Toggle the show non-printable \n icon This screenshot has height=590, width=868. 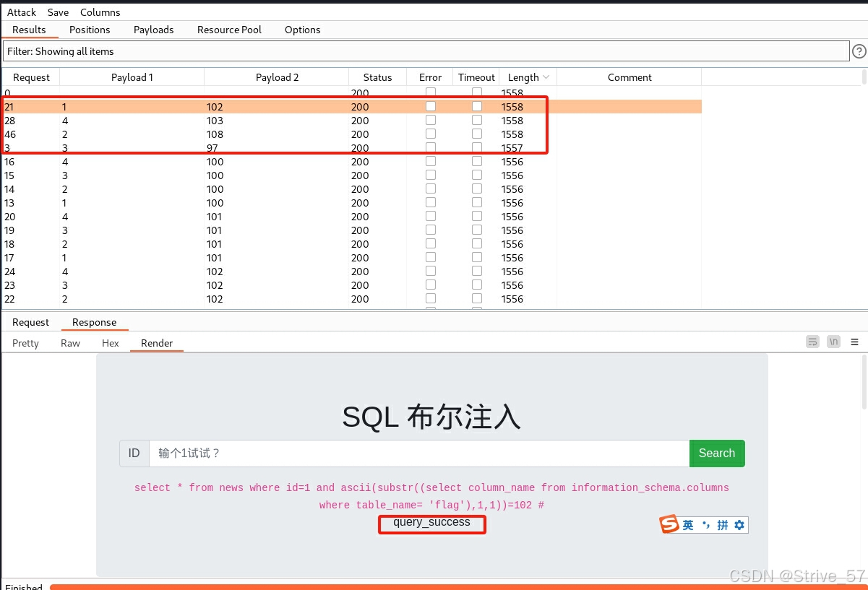[834, 342]
